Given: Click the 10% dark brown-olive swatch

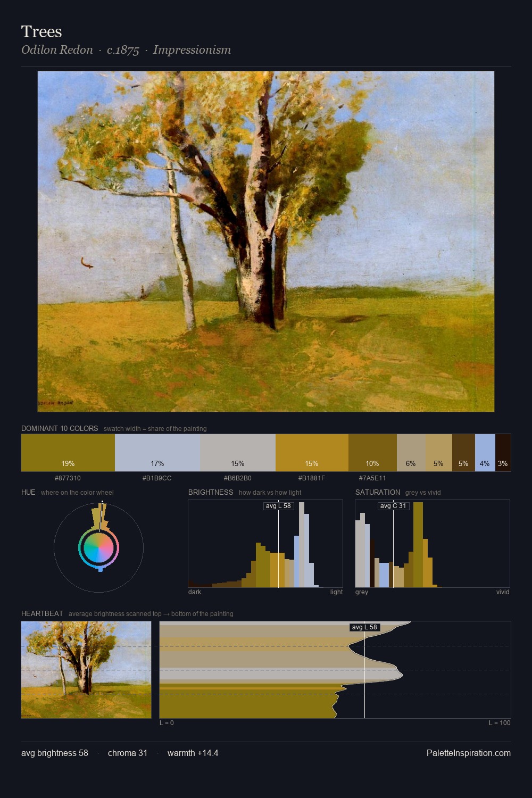Looking at the screenshot, I should click(x=372, y=453).
